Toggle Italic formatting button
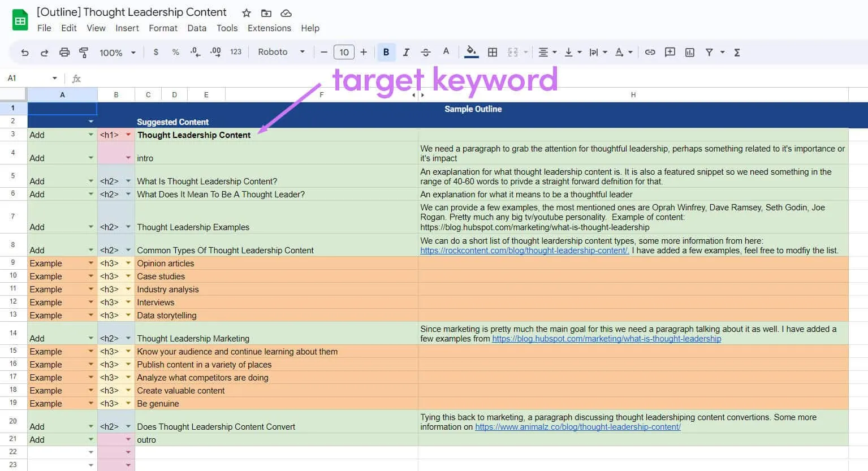The height and width of the screenshot is (471, 868). coord(406,52)
